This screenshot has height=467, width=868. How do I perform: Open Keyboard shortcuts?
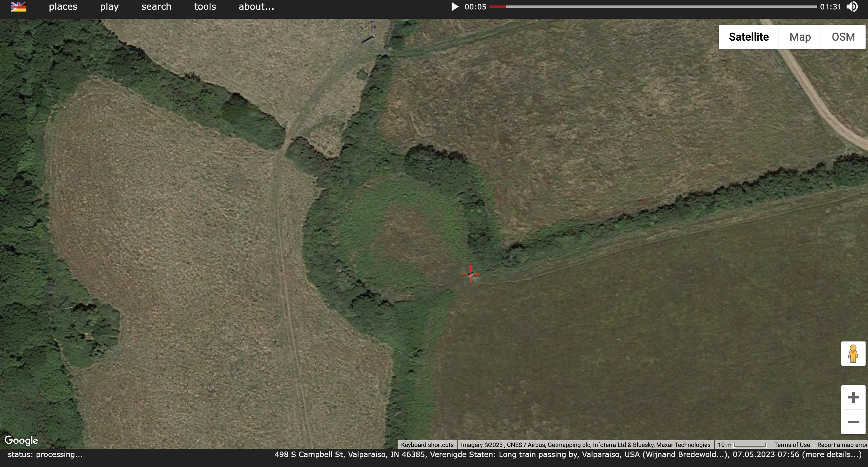pos(427,445)
